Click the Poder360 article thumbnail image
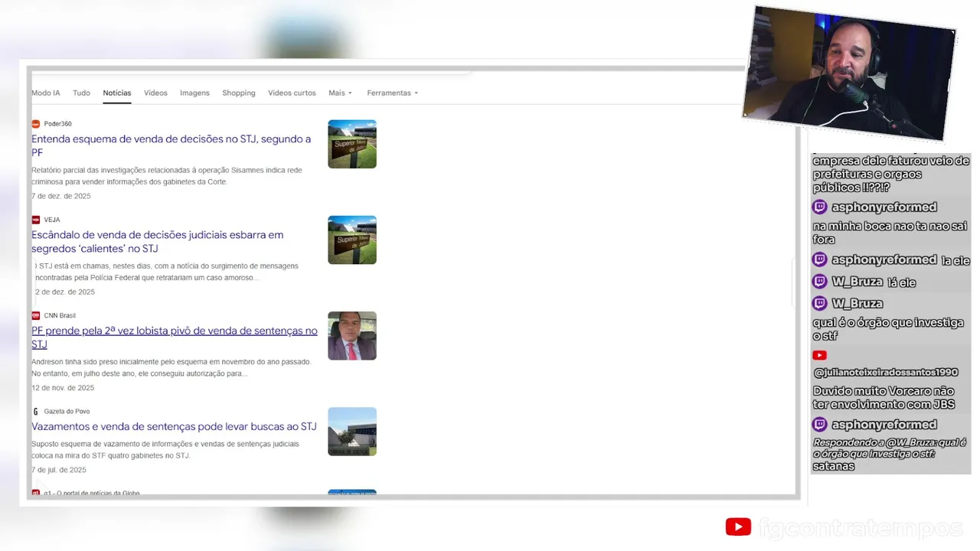 point(352,144)
